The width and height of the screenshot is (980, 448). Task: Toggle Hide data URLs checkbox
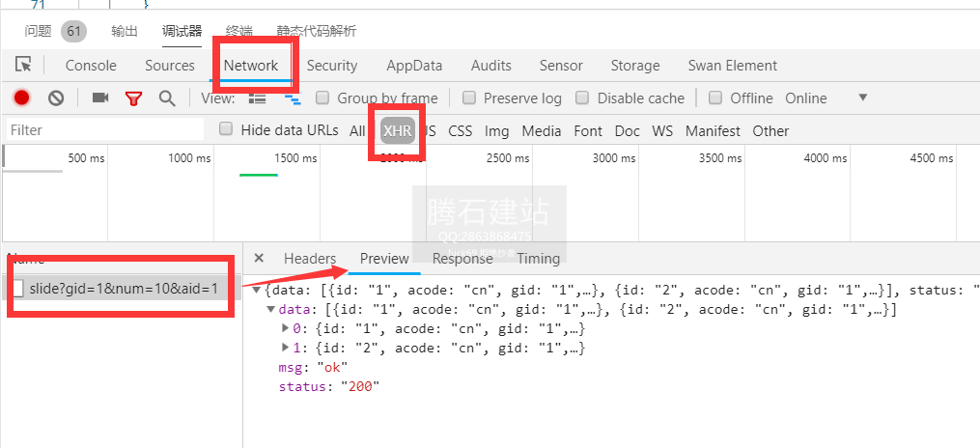click(x=226, y=129)
